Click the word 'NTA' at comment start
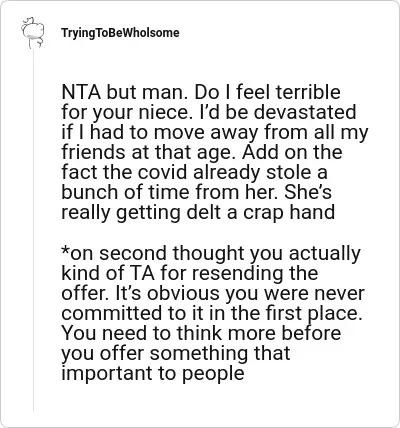The width and height of the screenshot is (400, 428). tap(81, 92)
